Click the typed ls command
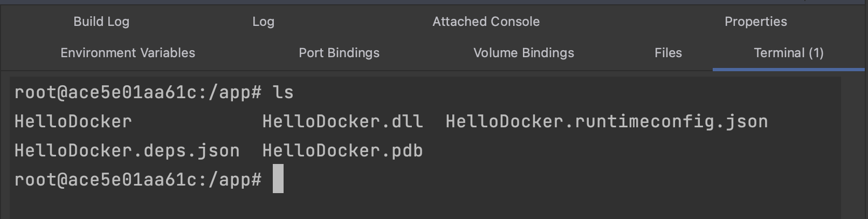Viewport: 868px width, 219px height. 284,93
